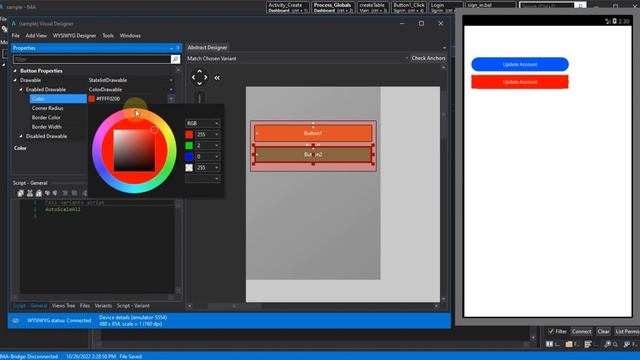Collapse the Drawable tree node
This screenshot has width=640, height=360.
coord(16,80)
